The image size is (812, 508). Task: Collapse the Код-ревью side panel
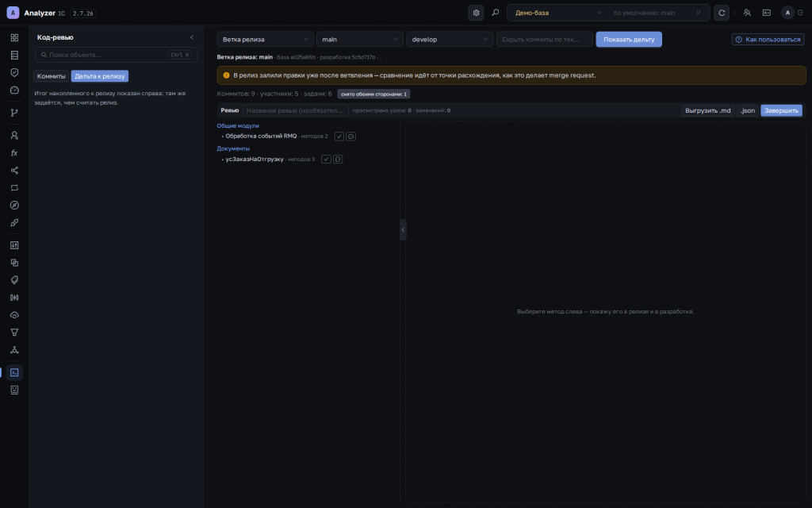192,37
